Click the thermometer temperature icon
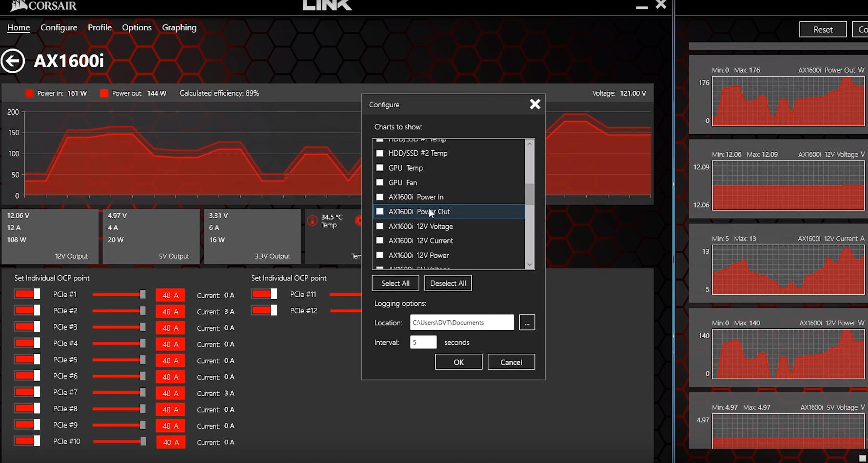 coord(313,221)
